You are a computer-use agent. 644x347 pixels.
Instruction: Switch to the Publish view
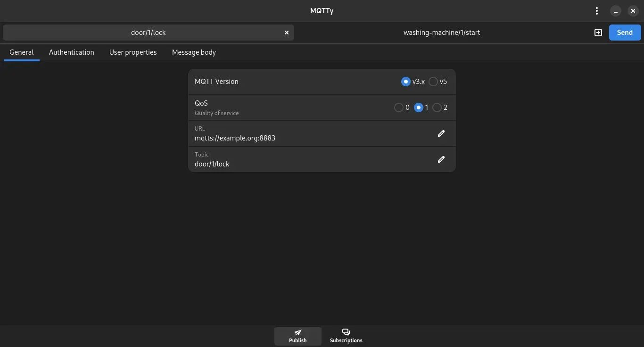297,336
